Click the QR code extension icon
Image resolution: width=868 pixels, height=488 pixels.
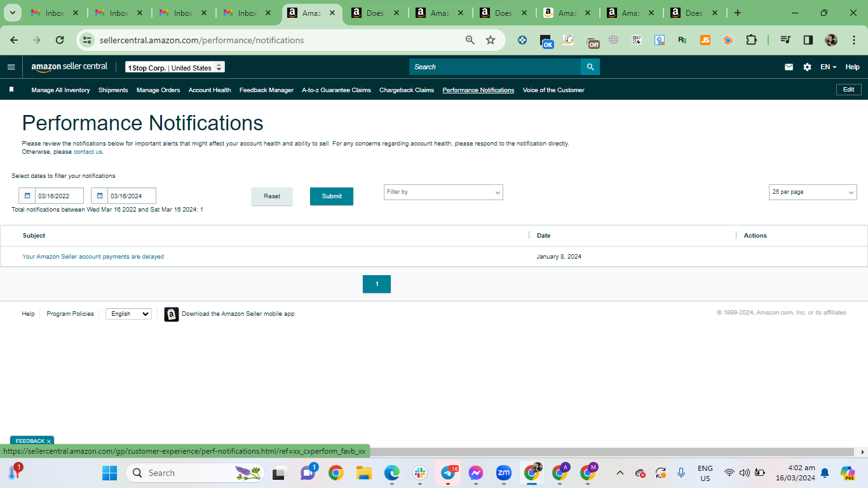[x=637, y=40]
